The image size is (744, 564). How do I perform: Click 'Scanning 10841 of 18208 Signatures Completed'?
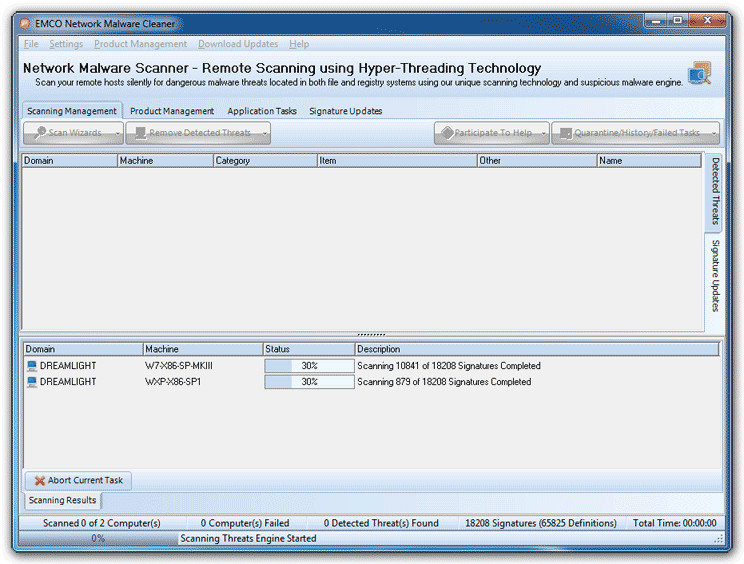click(x=449, y=366)
